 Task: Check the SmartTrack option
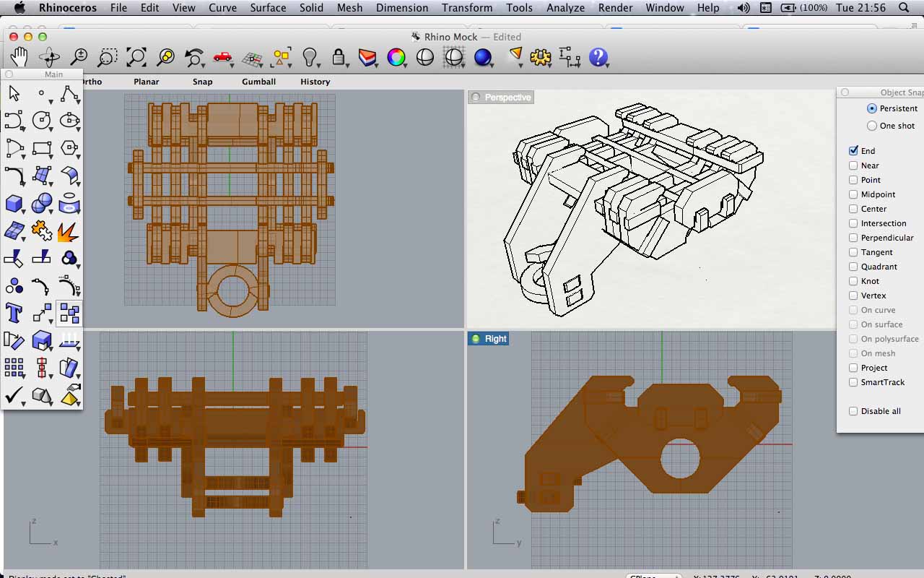854,382
